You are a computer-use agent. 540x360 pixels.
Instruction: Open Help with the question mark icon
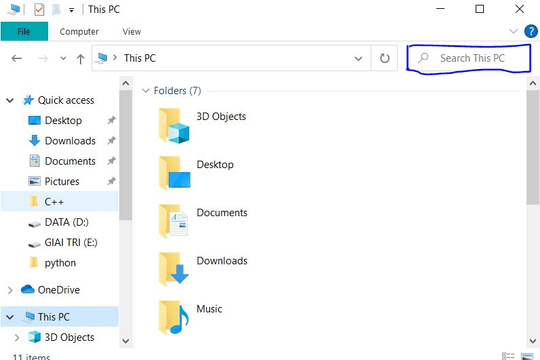pos(531,31)
